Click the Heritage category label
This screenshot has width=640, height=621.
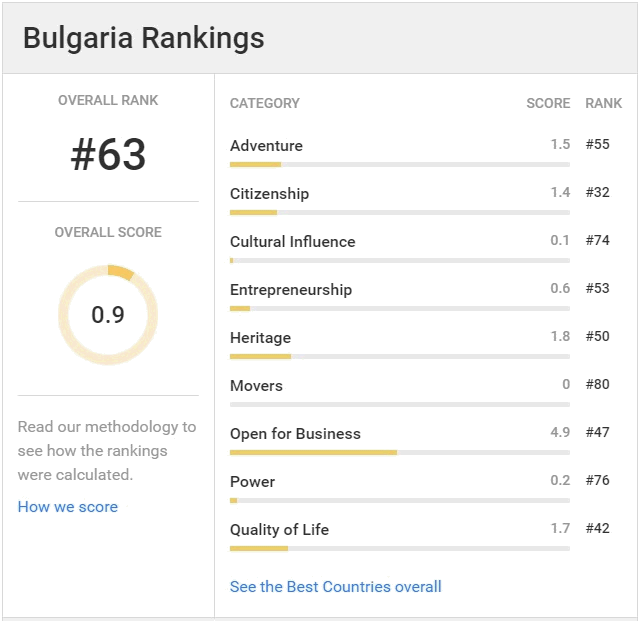[260, 338]
